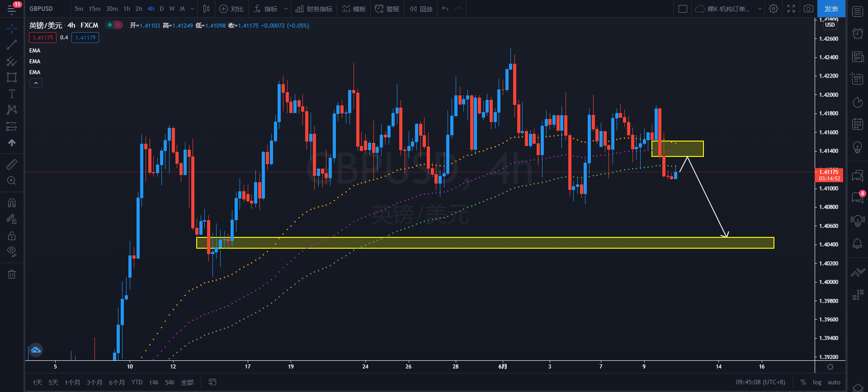Open the pitchfork and Fibonacci tools
The width and height of the screenshot is (868, 392).
[x=12, y=61]
